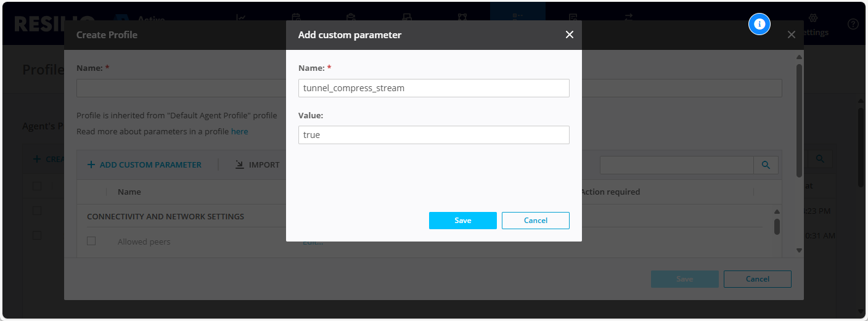Click the help question mark icon
868x321 pixels.
853,24
